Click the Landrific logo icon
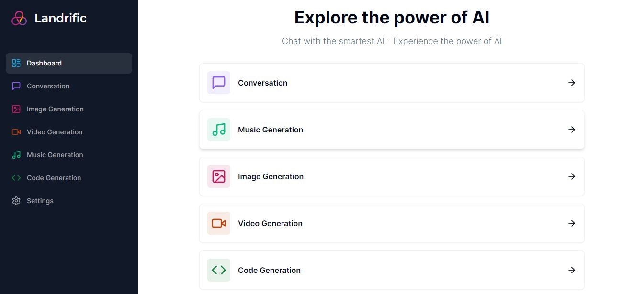644x294 pixels. 19,18
